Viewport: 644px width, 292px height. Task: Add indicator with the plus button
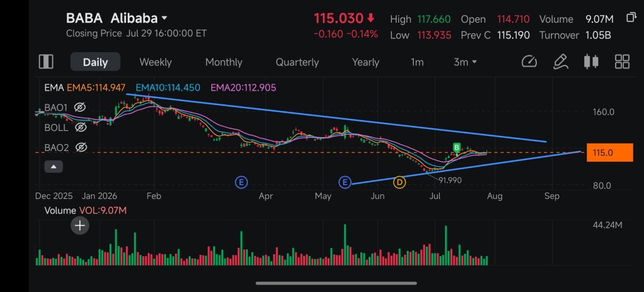point(80,225)
